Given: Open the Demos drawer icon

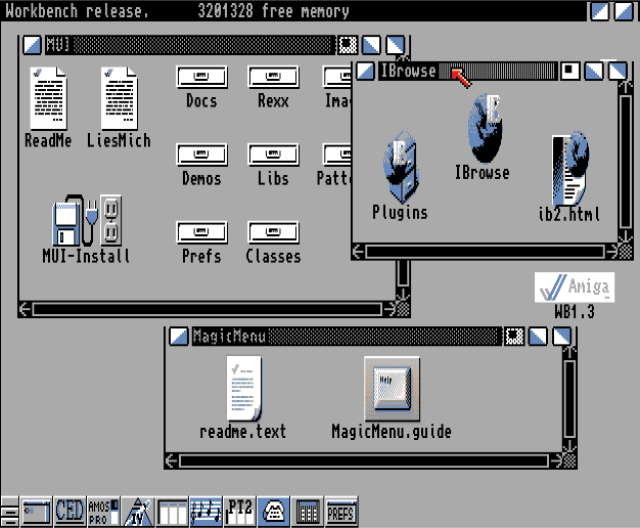Looking at the screenshot, I should (x=202, y=154).
